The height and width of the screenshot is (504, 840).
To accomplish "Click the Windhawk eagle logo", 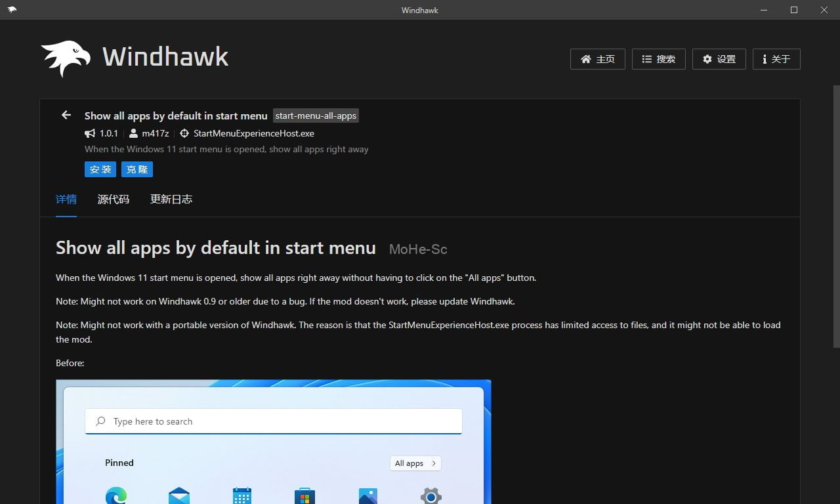I will (66, 58).
